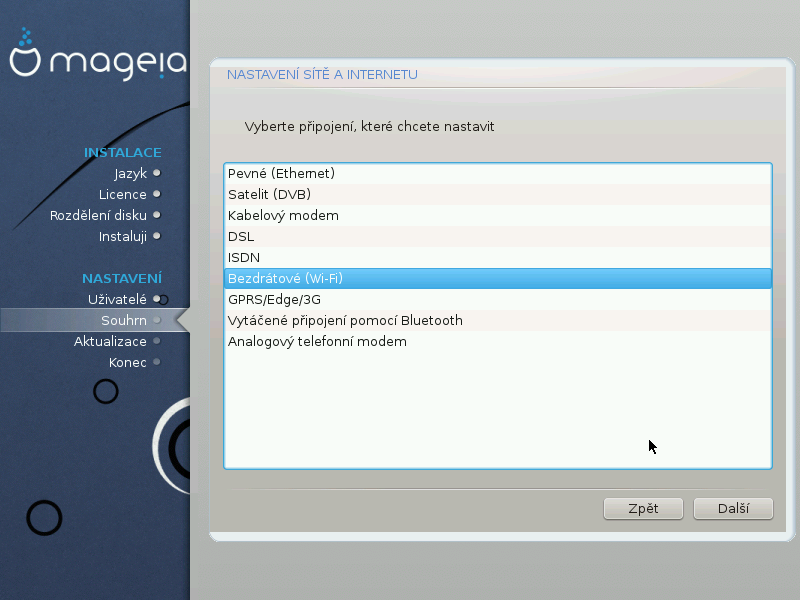Screen dimensions: 800x600
Task: Click the Instaluji step in sidebar
Action: tap(122, 237)
